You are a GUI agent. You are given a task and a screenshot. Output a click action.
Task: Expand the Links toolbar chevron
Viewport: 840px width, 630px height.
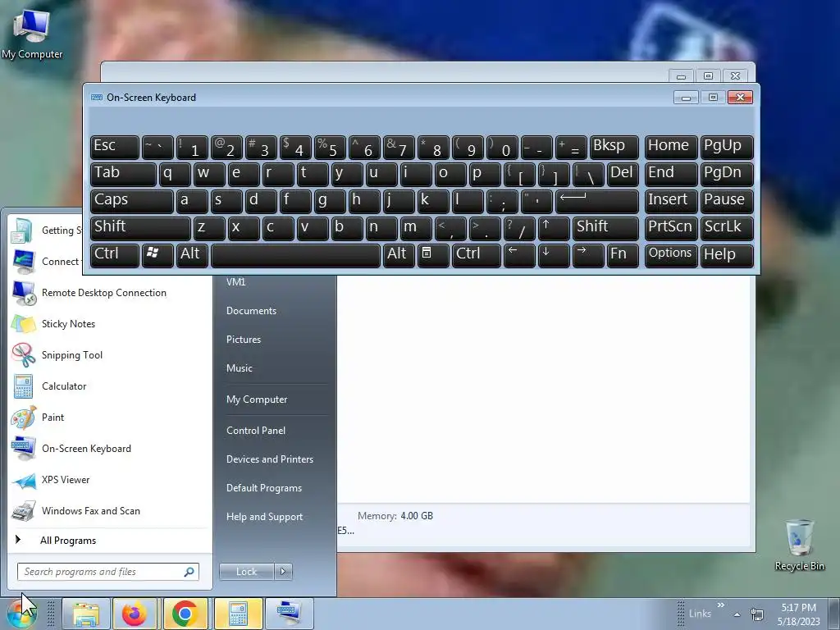click(720, 605)
